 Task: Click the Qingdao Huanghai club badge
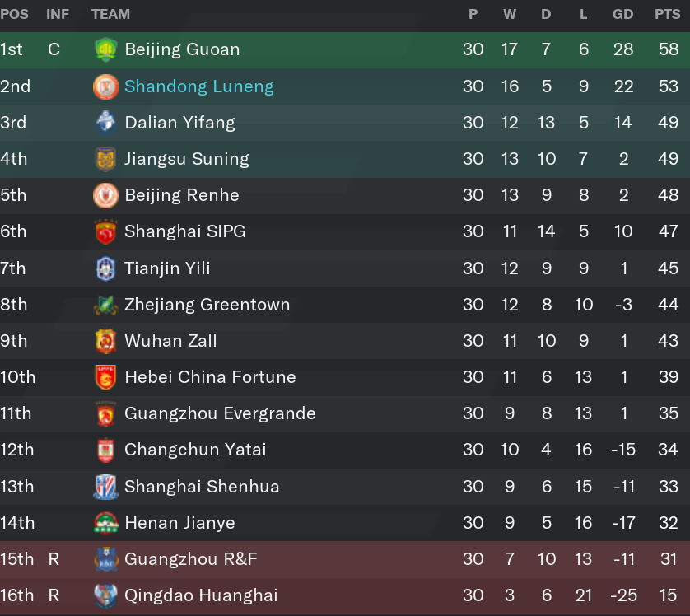(x=105, y=595)
